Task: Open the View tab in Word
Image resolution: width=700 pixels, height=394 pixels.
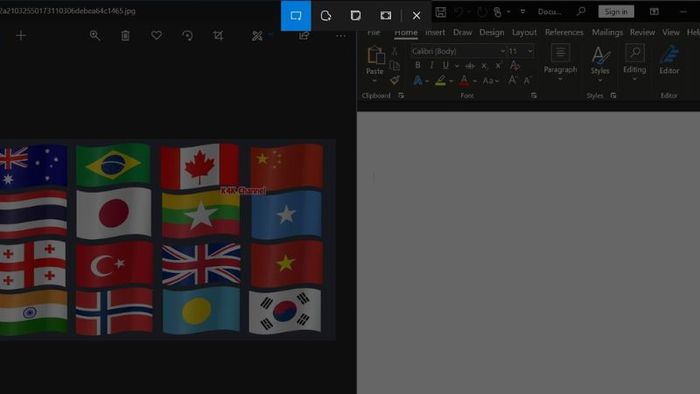Action: [671, 32]
